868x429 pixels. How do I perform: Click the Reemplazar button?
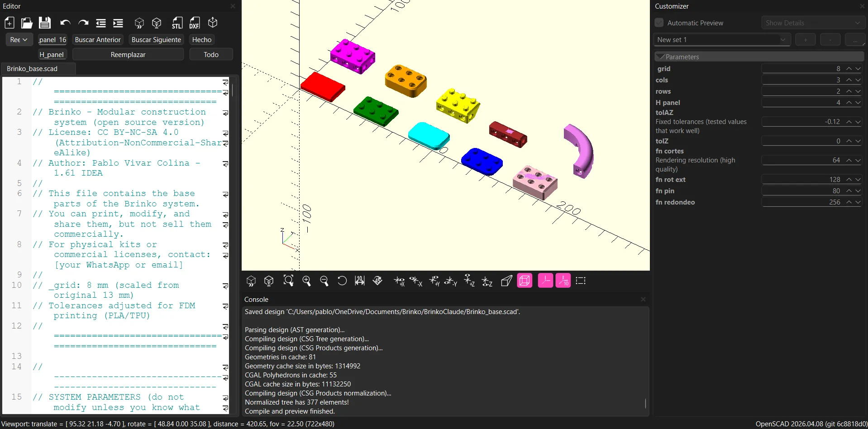pyautogui.click(x=128, y=55)
